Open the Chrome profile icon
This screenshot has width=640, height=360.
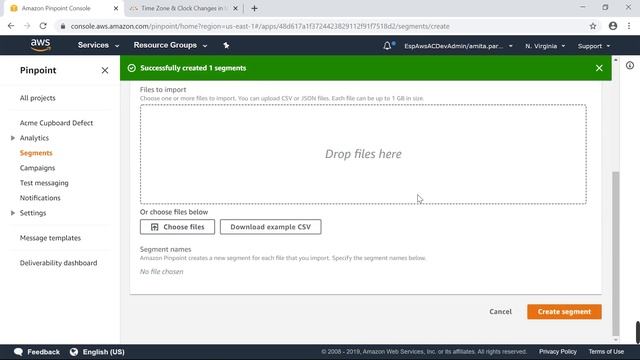tap(613, 26)
